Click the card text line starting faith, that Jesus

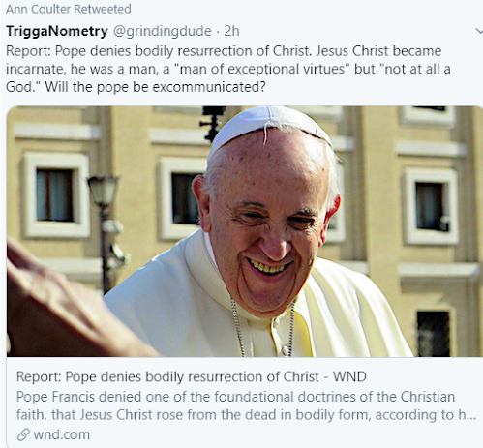(x=246, y=415)
